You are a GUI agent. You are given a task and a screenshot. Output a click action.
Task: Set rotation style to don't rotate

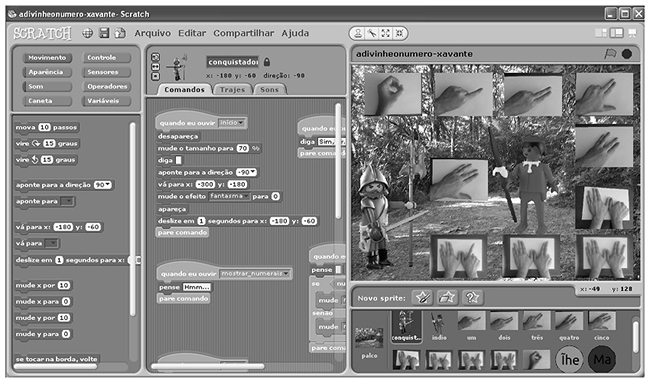tap(155, 76)
